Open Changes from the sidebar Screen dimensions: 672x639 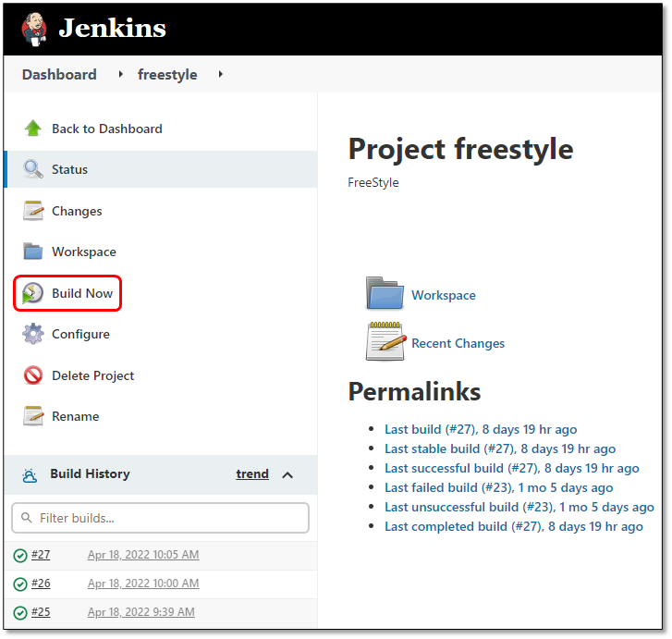click(77, 211)
